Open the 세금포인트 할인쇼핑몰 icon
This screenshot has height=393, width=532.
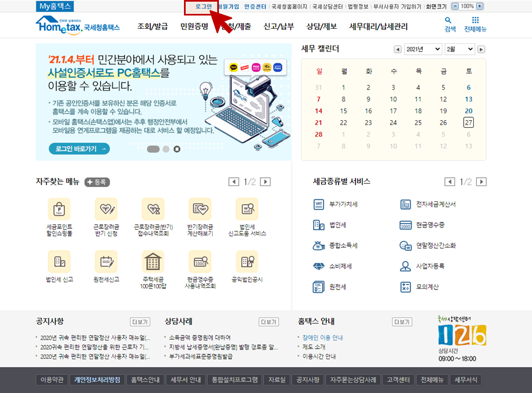click(x=59, y=209)
